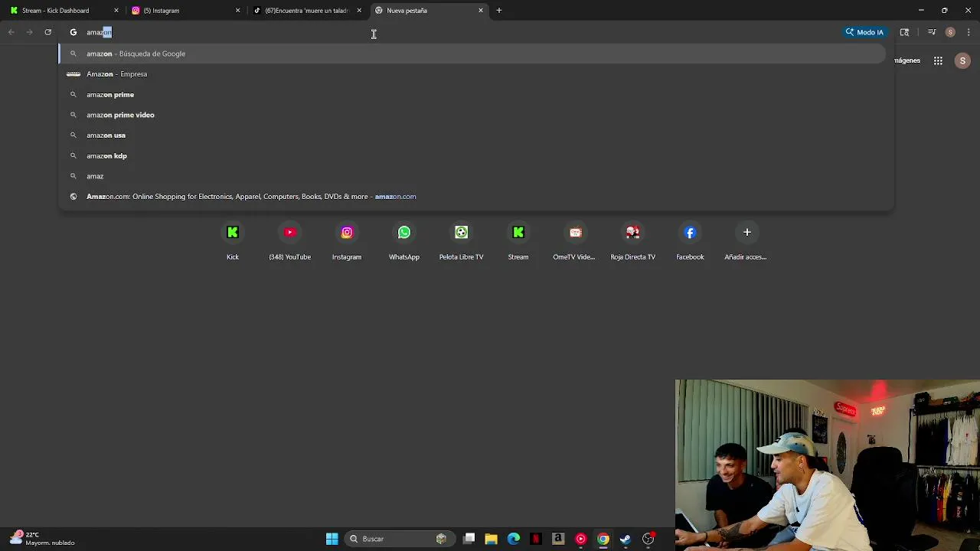Close the Instagram tab
The width and height of the screenshot is (980, 551).
pos(237,11)
